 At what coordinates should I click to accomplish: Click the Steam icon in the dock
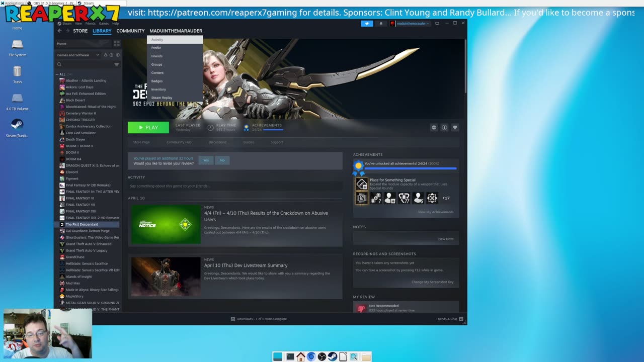pyautogui.click(x=332, y=356)
